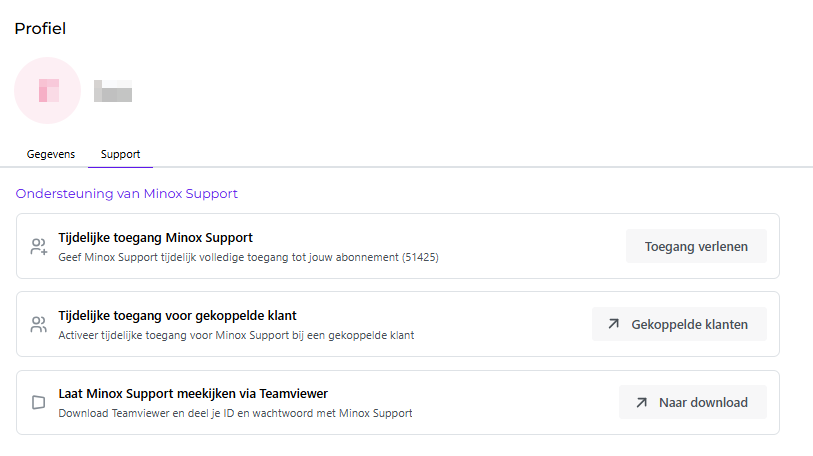Click the Toegang verlenen button
Image resolution: width=813 pixels, height=456 pixels.
click(x=696, y=246)
